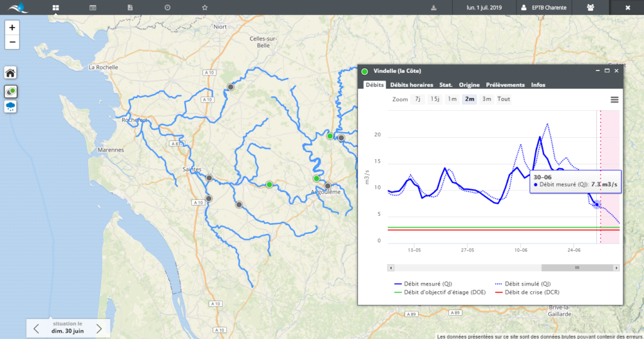Open the users group icon in top bar
Screen dimensions: 644x339
[590, 8]
